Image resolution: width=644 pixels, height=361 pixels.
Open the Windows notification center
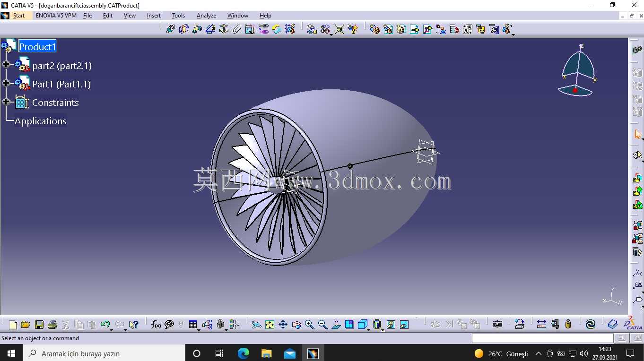pos(630,353)
